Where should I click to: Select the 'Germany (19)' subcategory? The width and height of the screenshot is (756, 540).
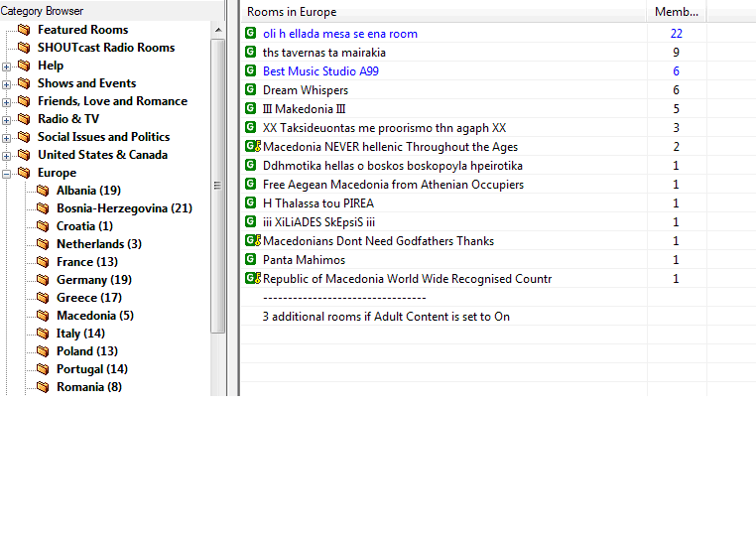(x=94, y=280)
